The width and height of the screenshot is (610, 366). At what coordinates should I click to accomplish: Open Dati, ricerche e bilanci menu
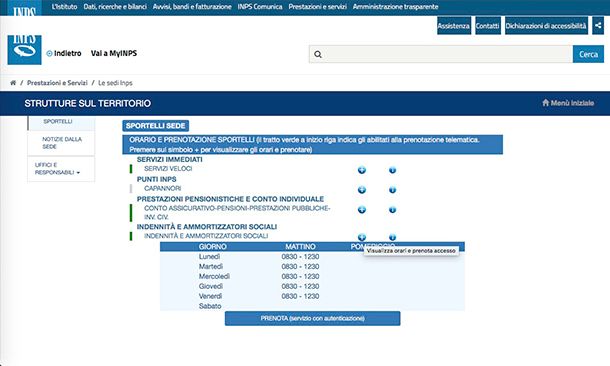[115, 7]
